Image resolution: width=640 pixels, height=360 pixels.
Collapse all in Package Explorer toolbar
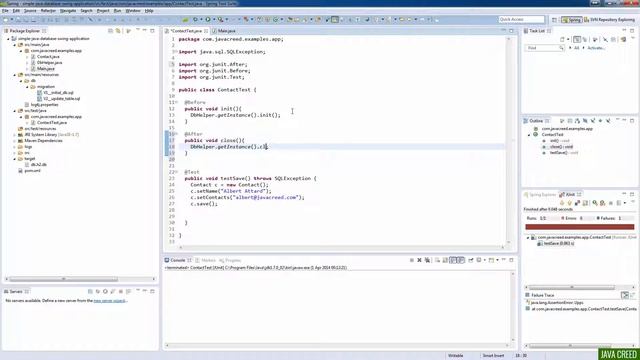point(110,31)
